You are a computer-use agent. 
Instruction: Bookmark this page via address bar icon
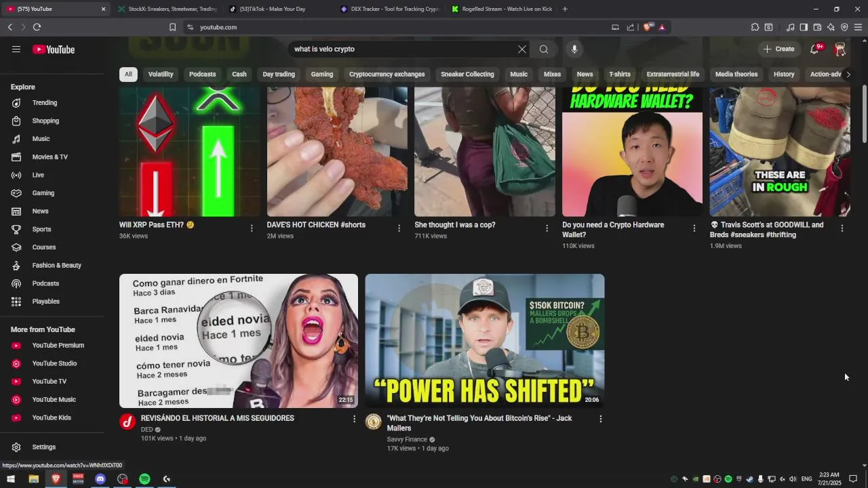point(172,27)
